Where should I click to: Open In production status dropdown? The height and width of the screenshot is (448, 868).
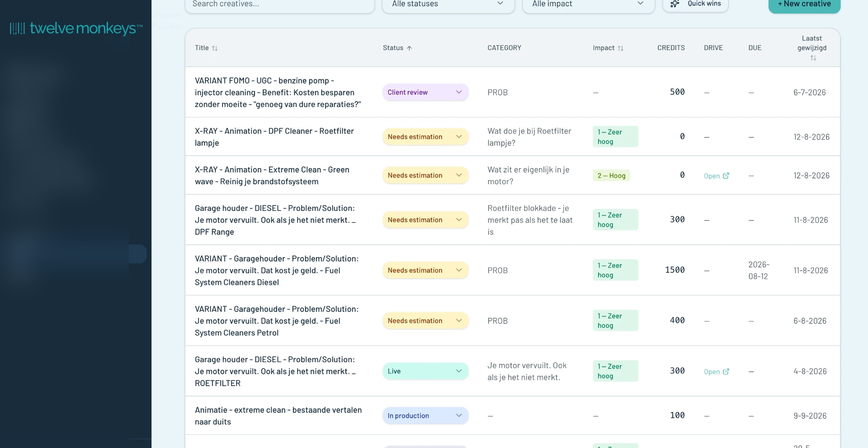pyautogui.click(x=425, y=415)
